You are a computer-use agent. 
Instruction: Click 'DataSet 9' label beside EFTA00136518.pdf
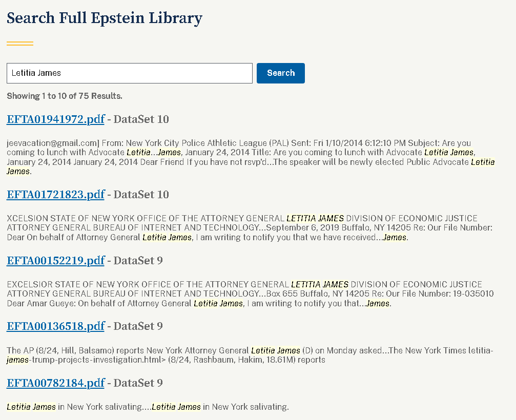point(138,326)
